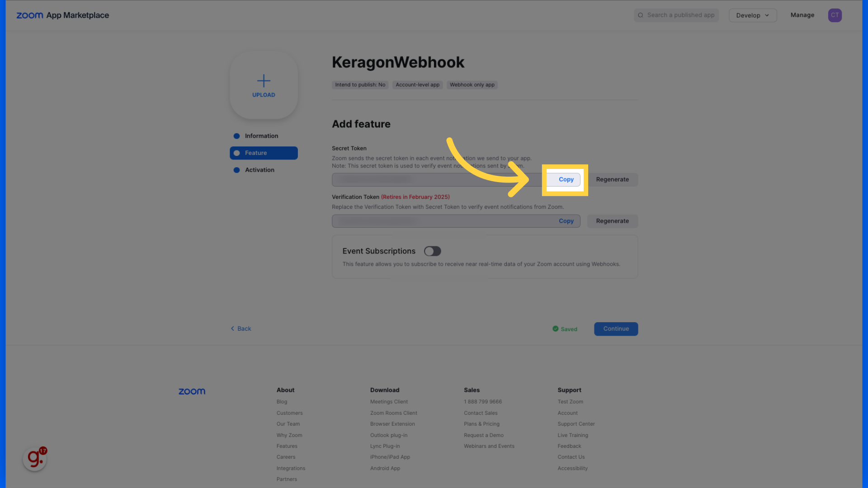
Task: Open the Features footer link
Action: pyautogui.click(x=287, y=446)
